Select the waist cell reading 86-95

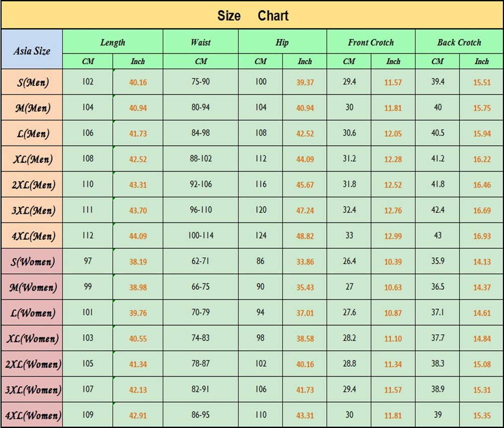[x=200, y=415]
